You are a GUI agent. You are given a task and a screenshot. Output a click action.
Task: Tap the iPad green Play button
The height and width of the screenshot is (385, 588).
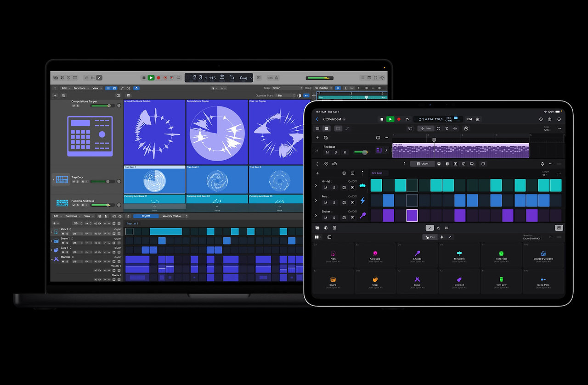pos(390,119)
